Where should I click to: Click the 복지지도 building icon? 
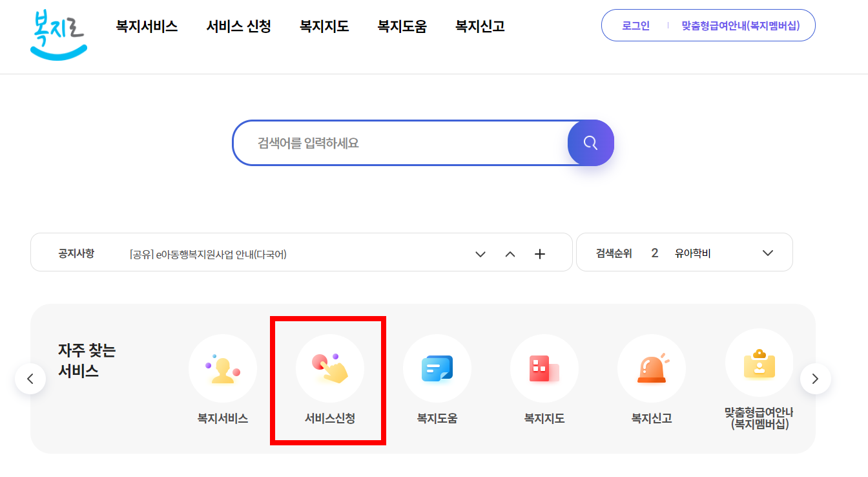pyautogui.click(x=544, y=368)
